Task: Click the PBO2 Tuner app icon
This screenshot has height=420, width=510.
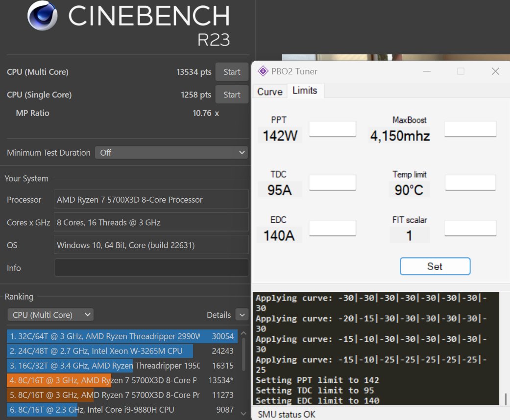Action: click(x=263, y=71)
